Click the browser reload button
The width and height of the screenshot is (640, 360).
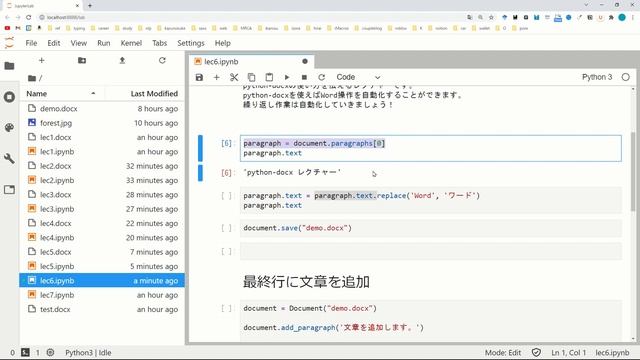pyautogui.click(x=28, y=17)
